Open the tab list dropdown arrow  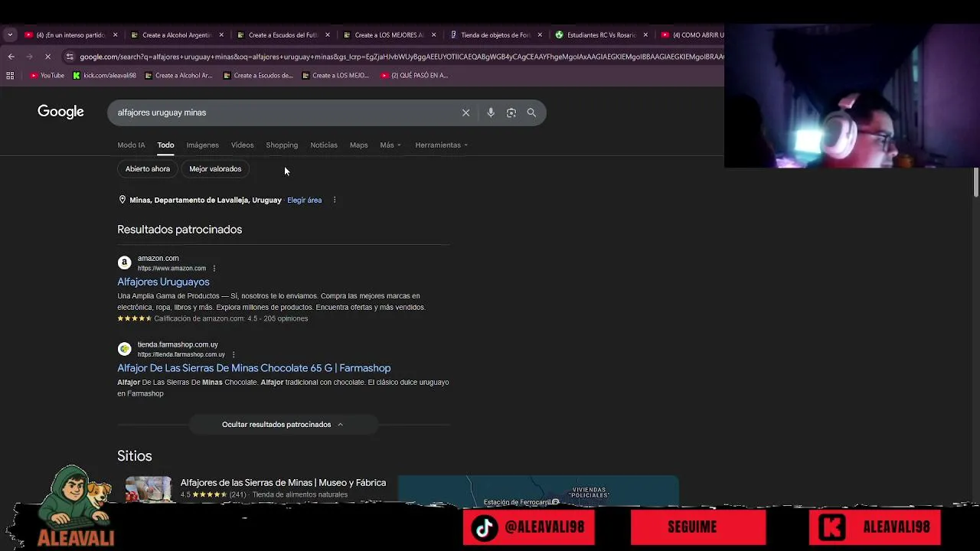pyautogui.click(x=10, y=34)
